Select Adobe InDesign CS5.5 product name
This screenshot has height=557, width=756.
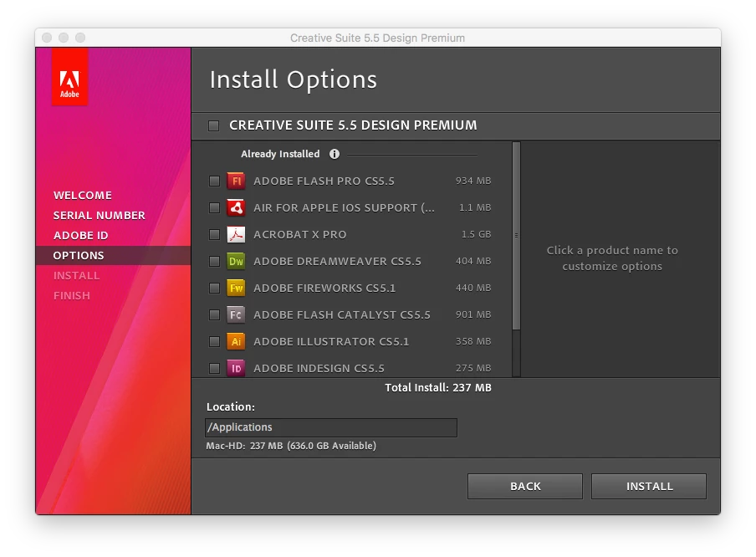(319, 369)
